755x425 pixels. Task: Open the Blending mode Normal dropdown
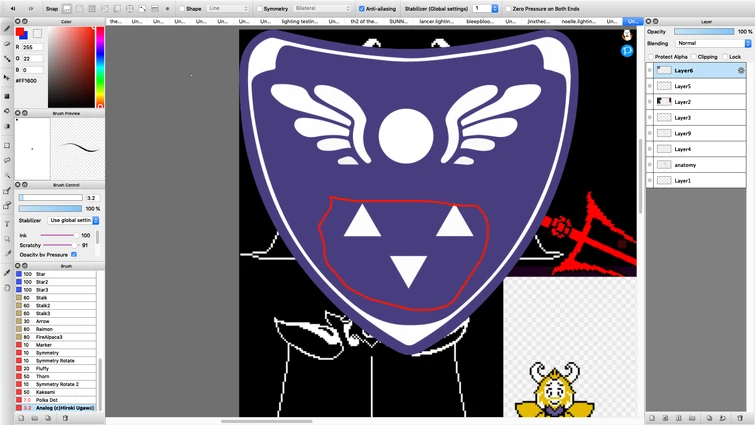(x=713, y=43)
